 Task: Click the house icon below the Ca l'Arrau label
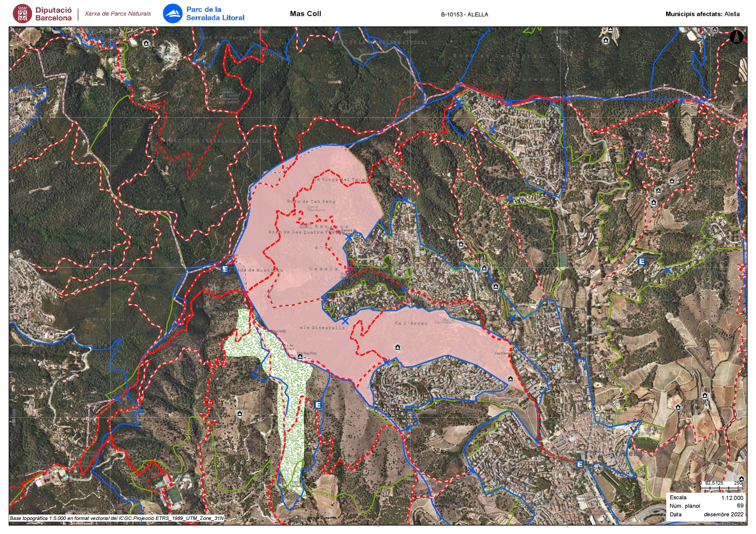398,348
